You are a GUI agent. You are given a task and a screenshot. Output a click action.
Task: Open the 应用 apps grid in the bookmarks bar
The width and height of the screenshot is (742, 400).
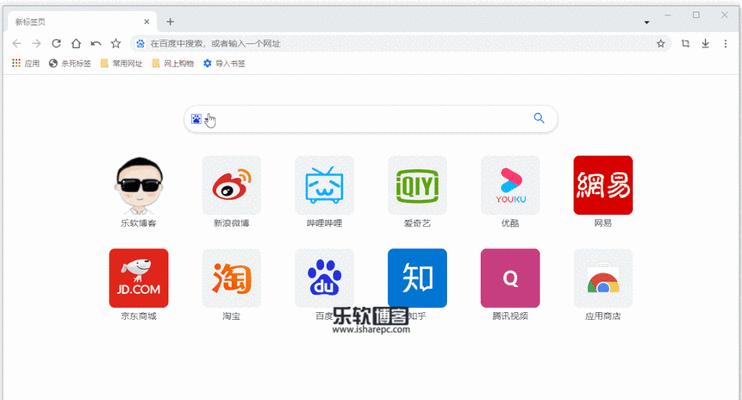[26, 63]
